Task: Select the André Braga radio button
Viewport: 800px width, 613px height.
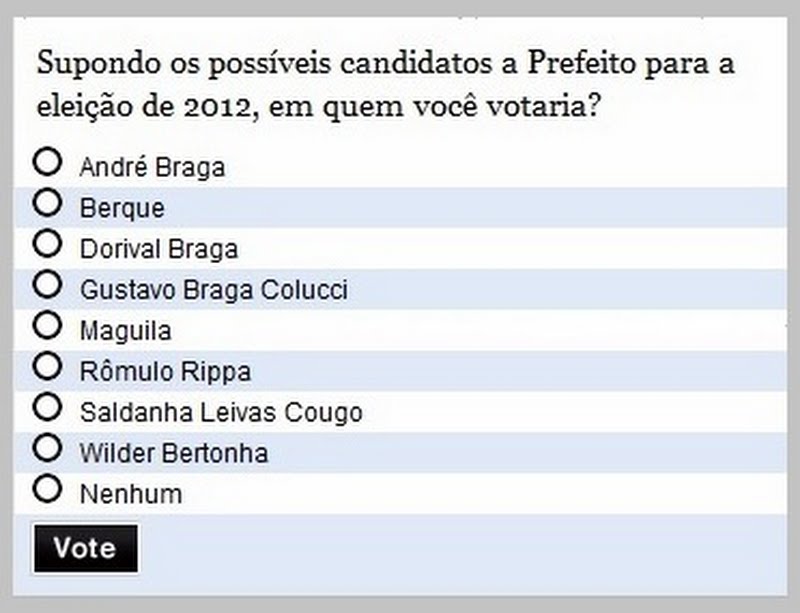Action: pos(47,161)
